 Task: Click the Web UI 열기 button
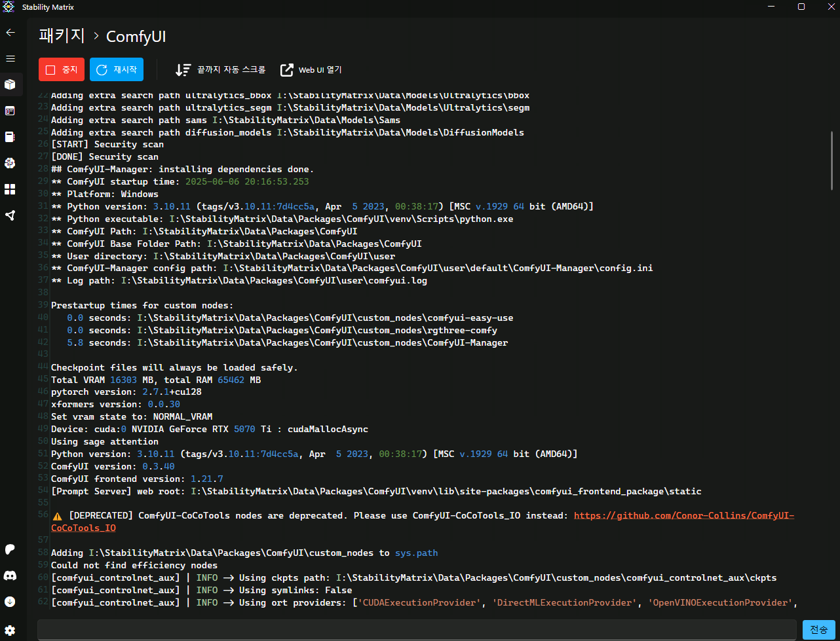click(x=311, y=69)
